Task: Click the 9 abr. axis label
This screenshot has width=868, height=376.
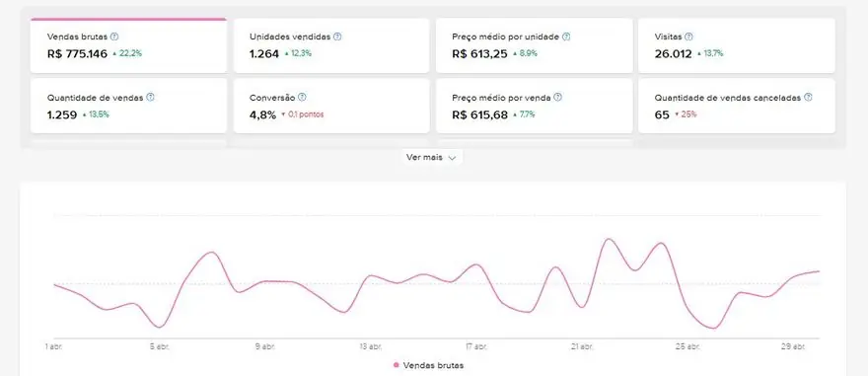Action: coord(265,346)
